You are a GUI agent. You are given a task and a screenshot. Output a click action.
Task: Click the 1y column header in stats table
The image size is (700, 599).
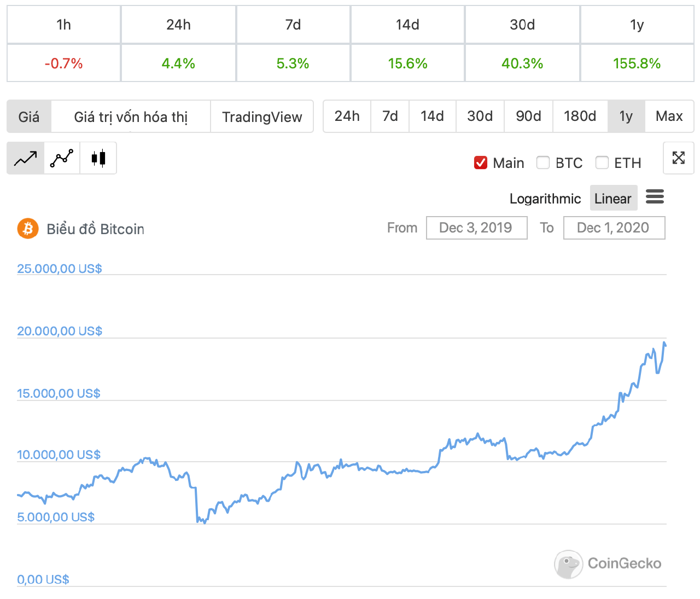(x=637, y=25)
